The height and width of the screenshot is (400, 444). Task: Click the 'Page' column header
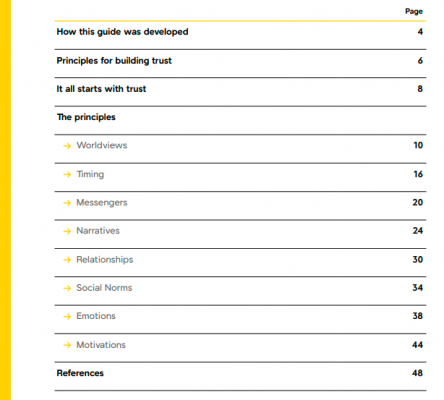414,11
